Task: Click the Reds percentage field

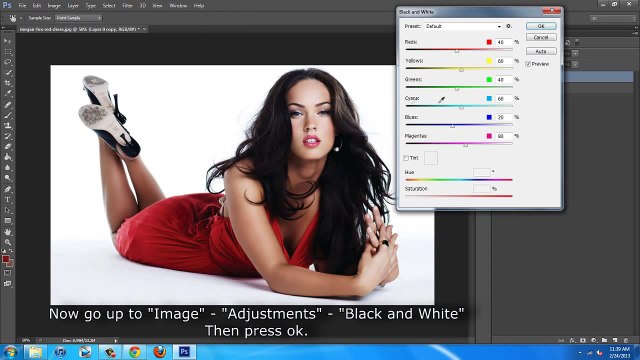Action: 504,42
